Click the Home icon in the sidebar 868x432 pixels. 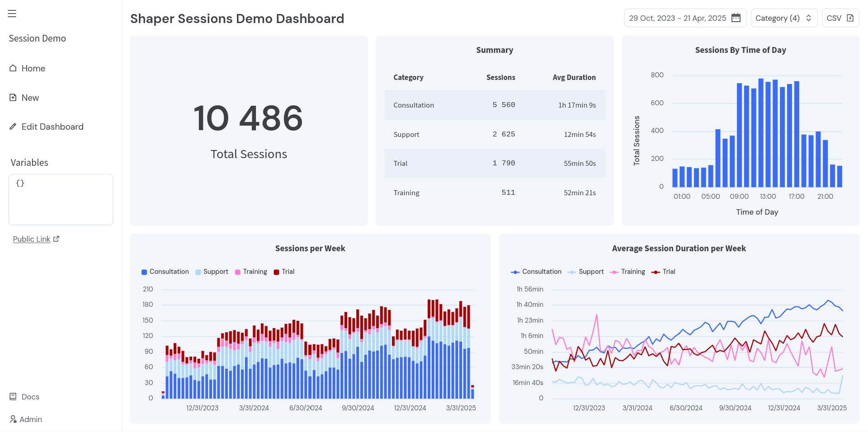point(13,68)
